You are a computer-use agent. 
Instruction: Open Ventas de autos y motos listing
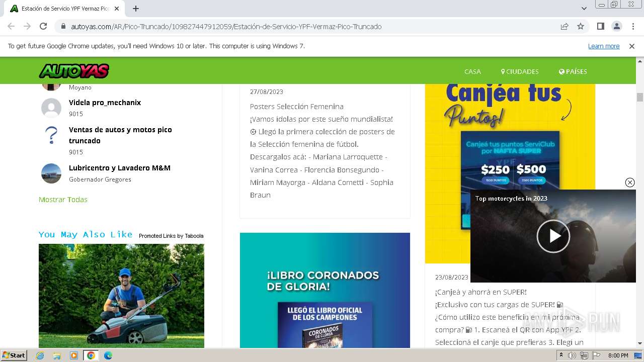coord(120,135)
